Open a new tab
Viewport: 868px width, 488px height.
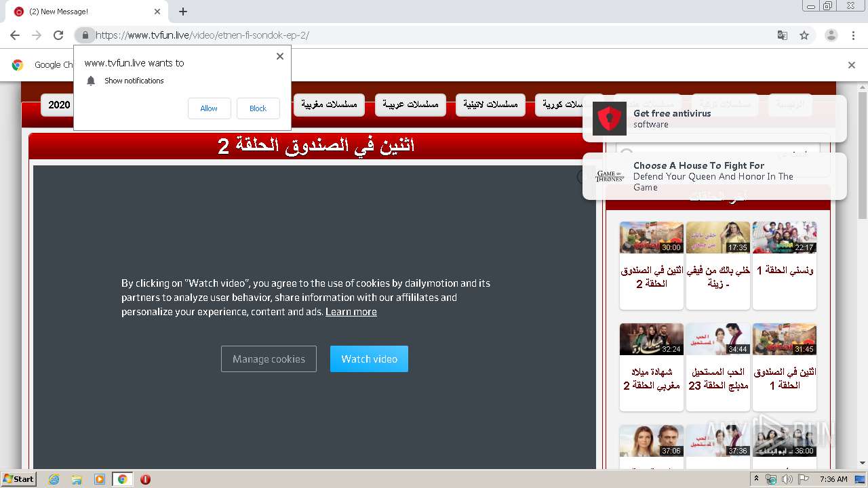(183, 12)
